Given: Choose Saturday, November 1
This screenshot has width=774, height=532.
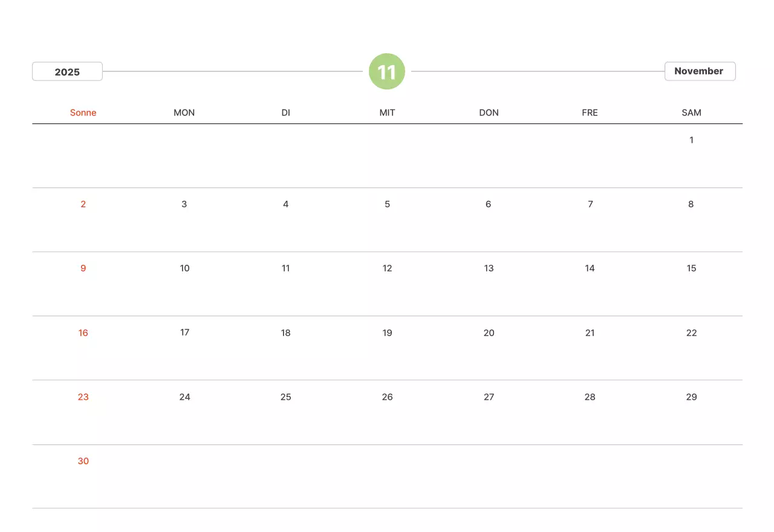Looking at the screenshot, I should pos(691,140).
